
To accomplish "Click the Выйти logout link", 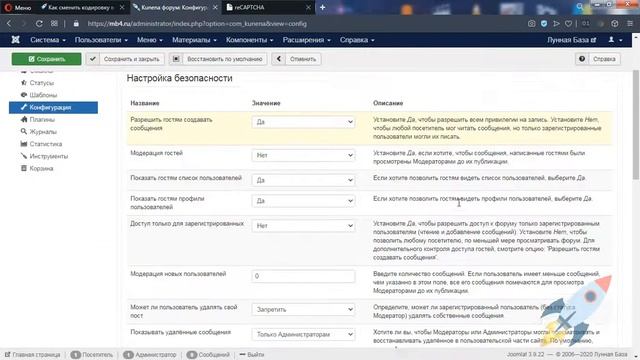I will tap(252, 355).
